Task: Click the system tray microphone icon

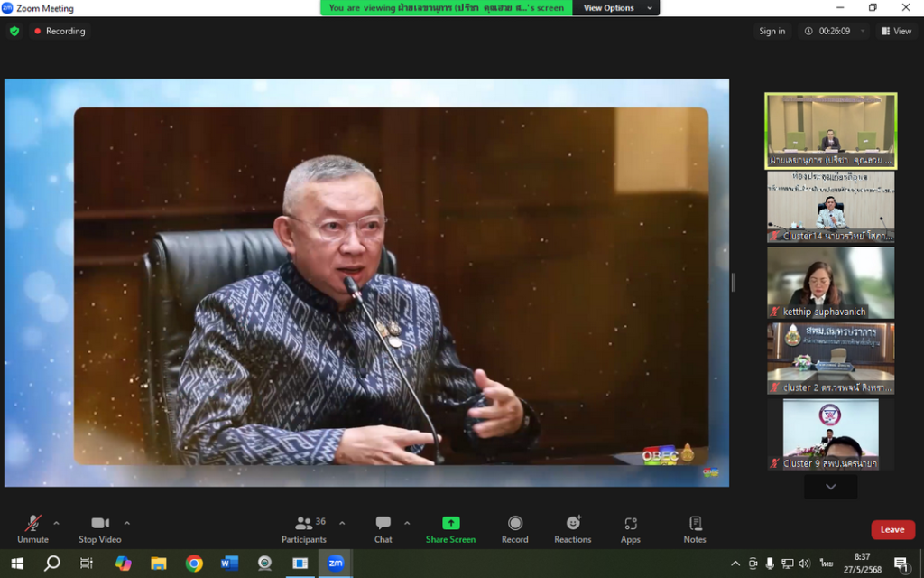Action: pos(770,564)
